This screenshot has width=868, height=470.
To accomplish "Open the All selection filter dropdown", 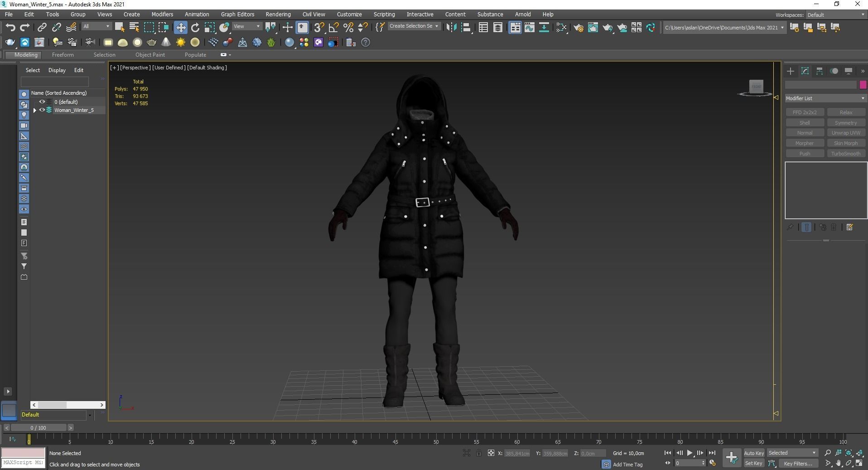I will click(96, 26).
